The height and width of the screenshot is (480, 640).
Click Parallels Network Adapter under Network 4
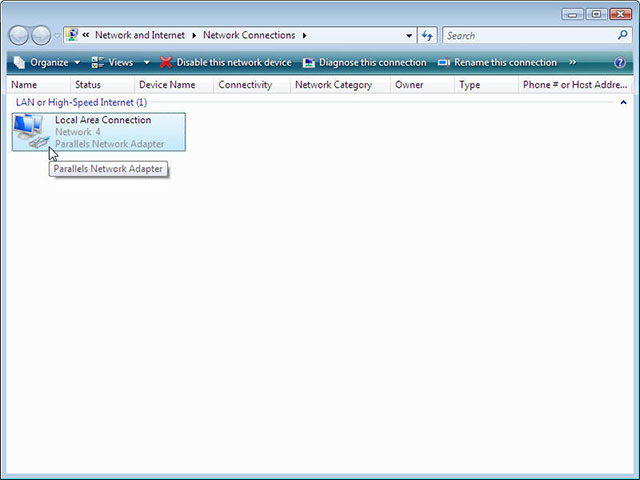[x=109, y=144]
